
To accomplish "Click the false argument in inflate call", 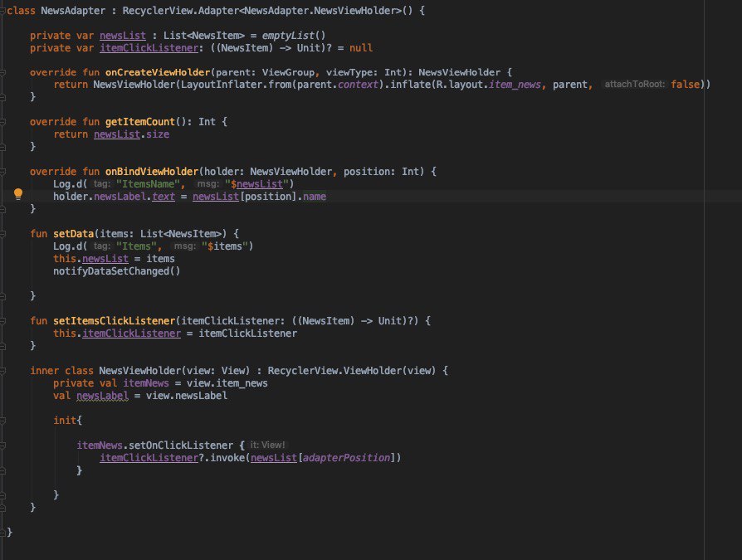I will point(685,85).
